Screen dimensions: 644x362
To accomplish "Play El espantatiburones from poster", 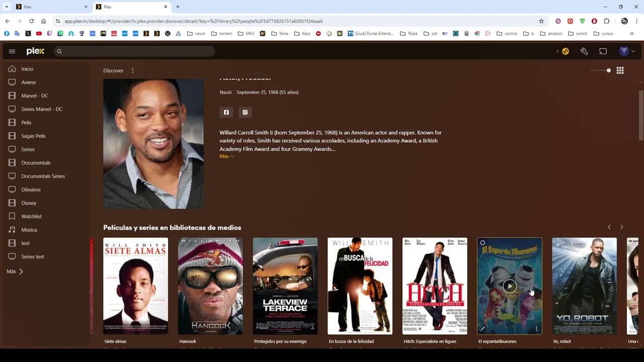I will 510,286.
